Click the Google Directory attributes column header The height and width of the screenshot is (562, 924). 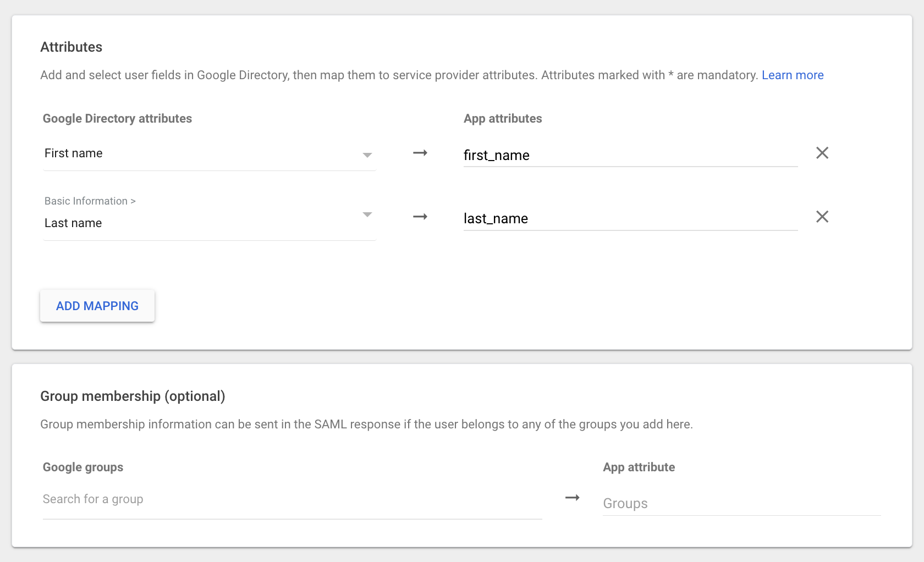[117, 119]
